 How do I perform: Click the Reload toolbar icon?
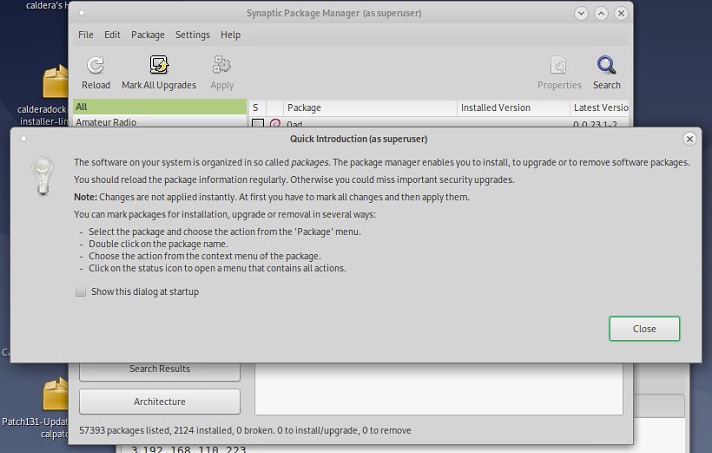tap(96, 66)
